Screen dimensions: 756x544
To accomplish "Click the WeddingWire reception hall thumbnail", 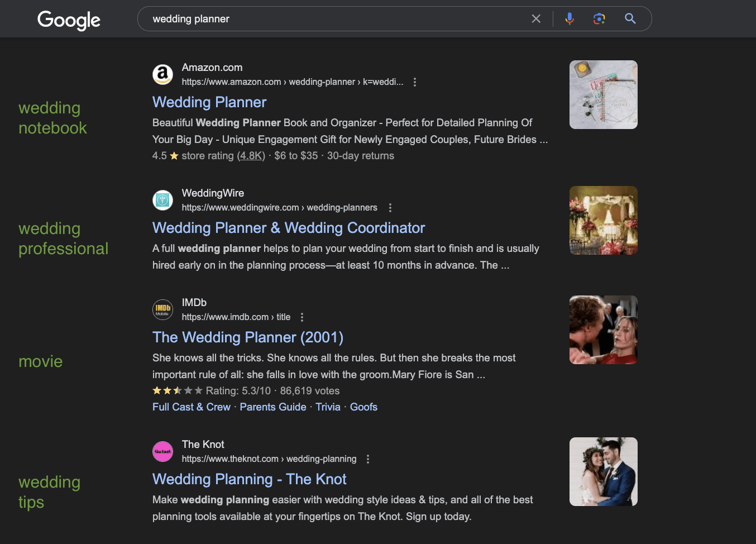I will tap(604, 220).
